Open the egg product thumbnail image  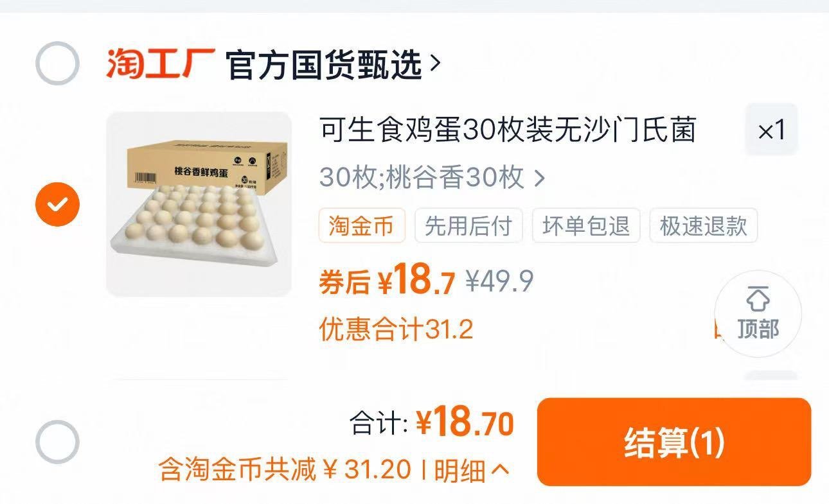point(199,204)
